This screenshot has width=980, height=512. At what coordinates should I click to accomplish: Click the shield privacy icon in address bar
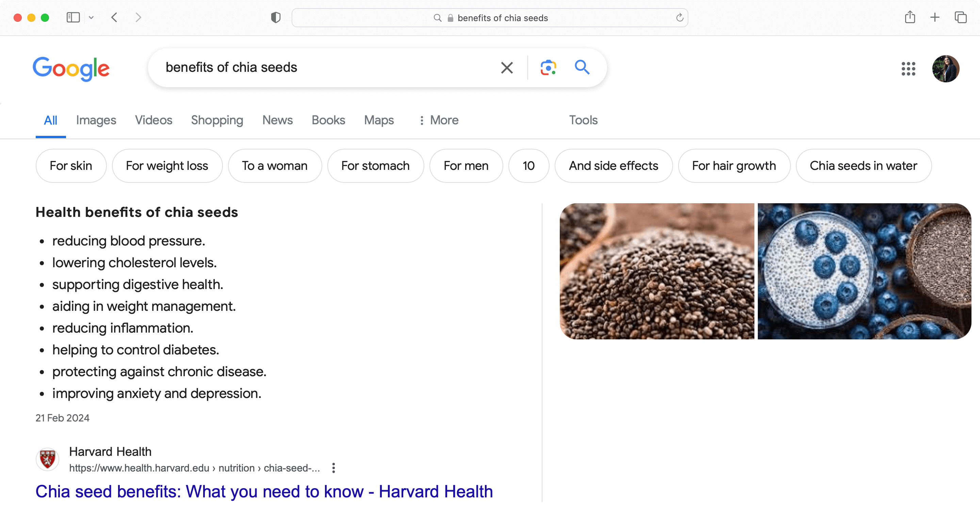coord(276,17)
